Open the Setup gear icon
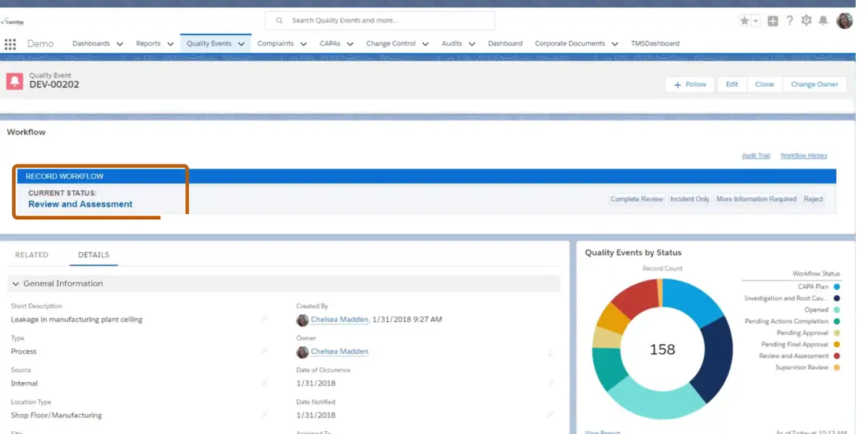 (x=807, y=21)
